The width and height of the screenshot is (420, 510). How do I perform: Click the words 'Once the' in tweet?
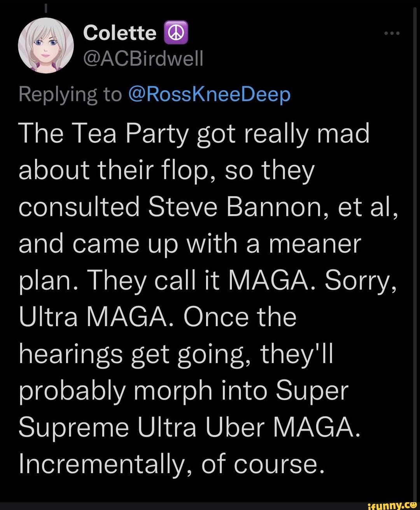(x=240, y=317)
